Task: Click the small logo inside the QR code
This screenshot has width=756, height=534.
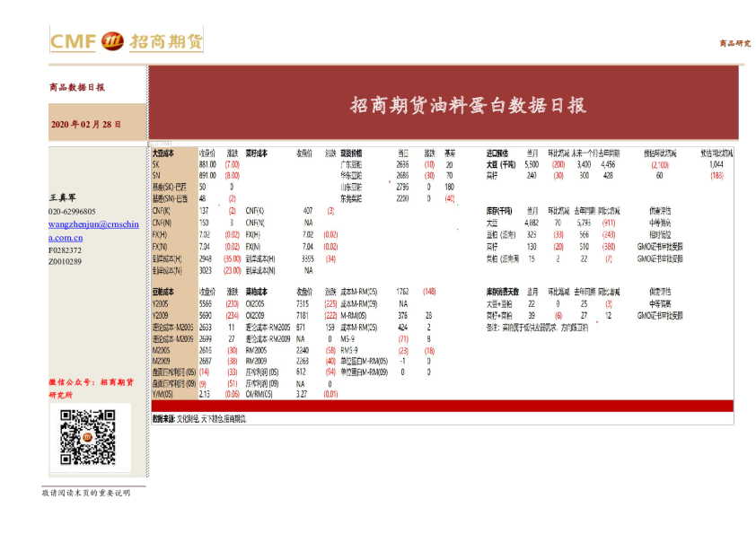Action: pos(88,438)
